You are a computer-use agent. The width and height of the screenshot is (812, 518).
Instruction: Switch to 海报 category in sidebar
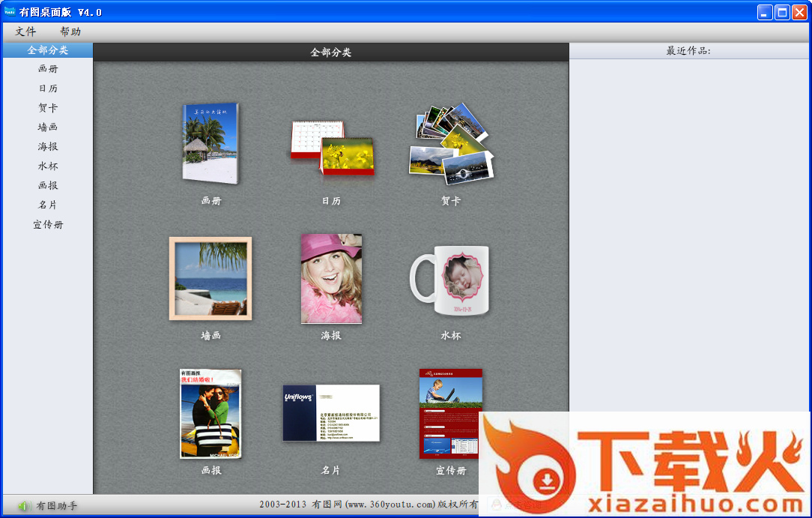[48, 147]
